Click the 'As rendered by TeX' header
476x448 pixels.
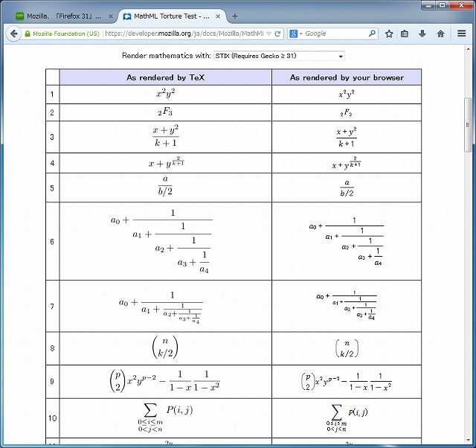165,77
